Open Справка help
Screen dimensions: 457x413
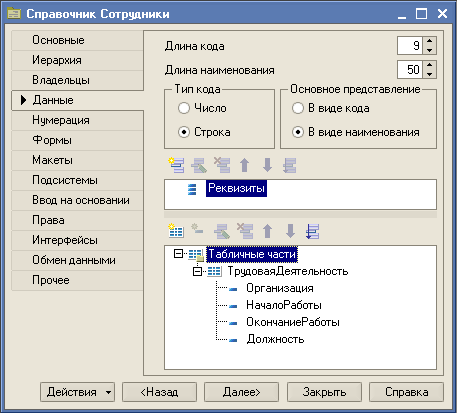coord(406,392)
